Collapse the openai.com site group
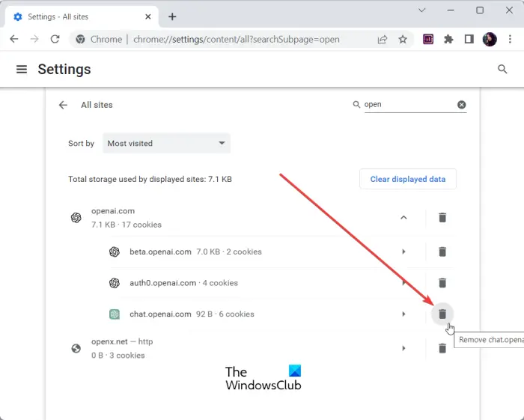The width and height of the screenshot is (524, 420). 403,218
